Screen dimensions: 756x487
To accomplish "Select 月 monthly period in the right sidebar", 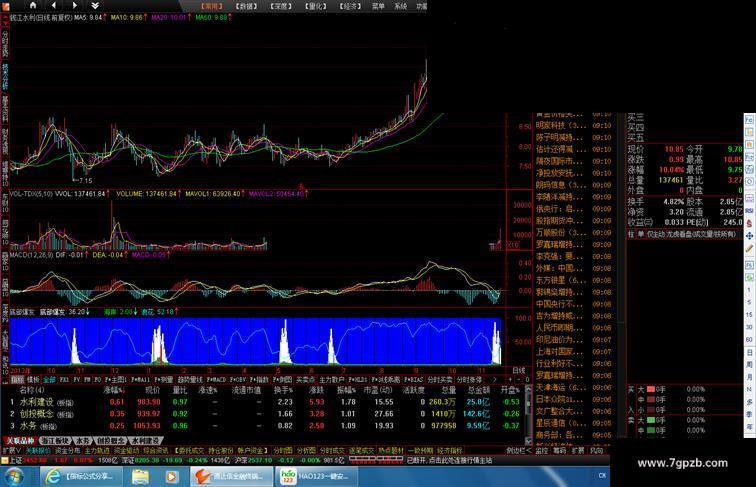I will [749, 377].
